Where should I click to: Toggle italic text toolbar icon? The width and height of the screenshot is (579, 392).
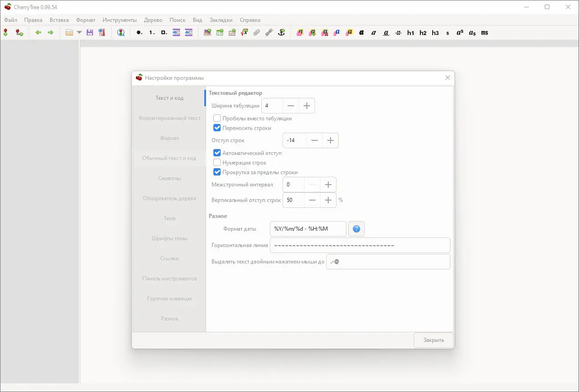pos(374,32)
